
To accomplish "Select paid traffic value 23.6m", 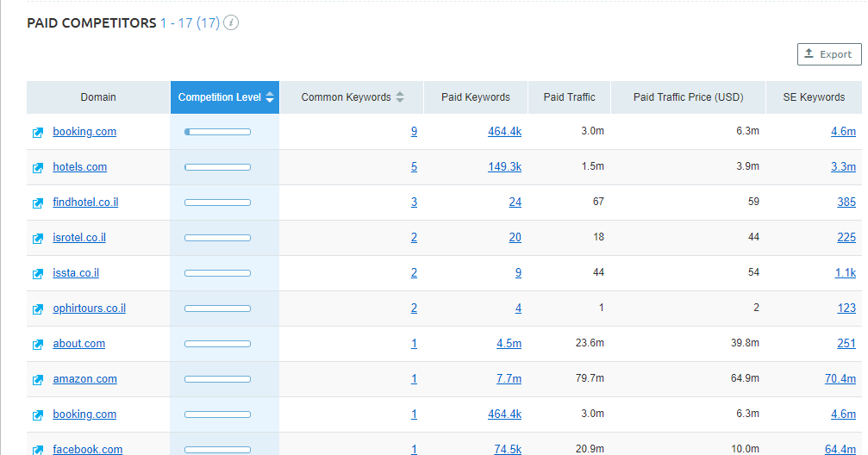I will click(x=590, y=343).
